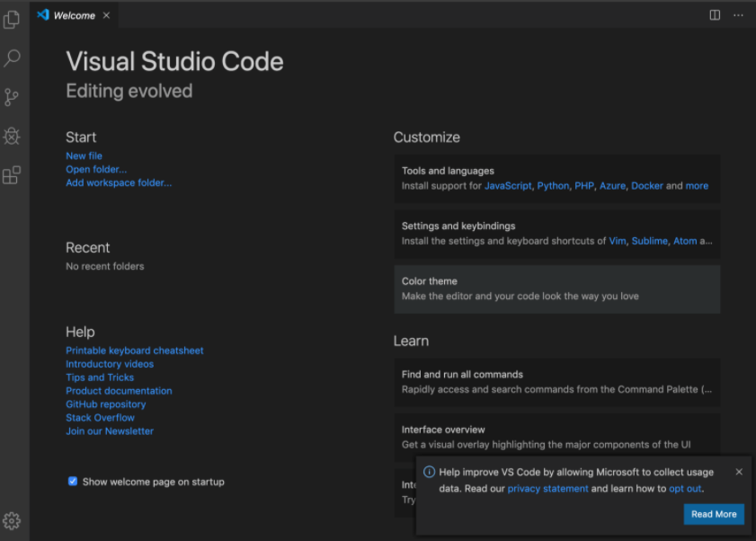
Task: Open the Explorer view in activity bar
Action: coord(12,19)
